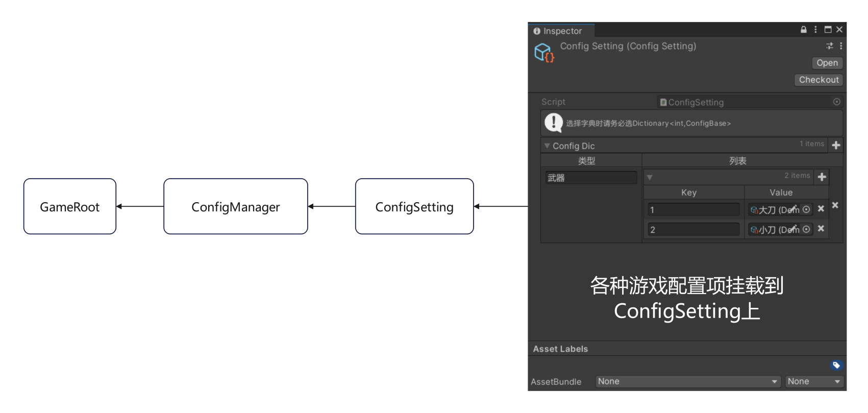
Task: Open the object picker for 小刀 value
Action: point(806,229)
